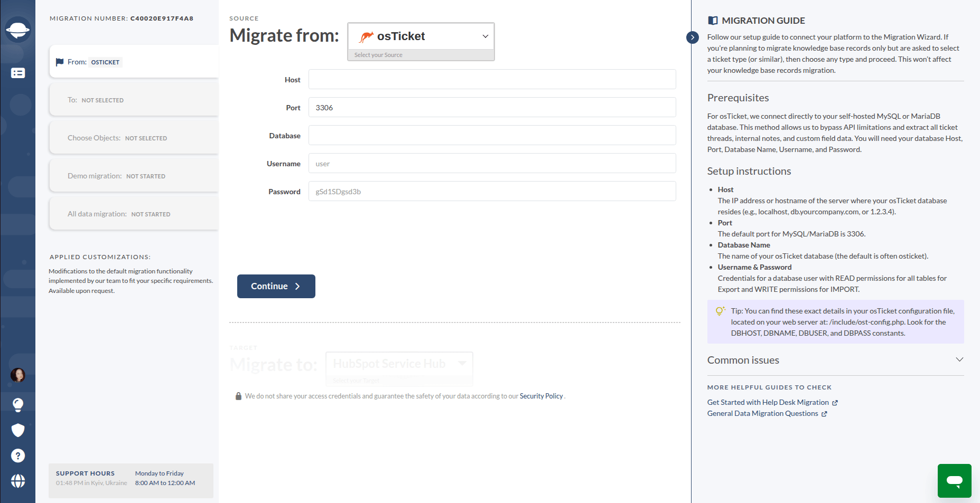
Task: Open the globe language icon
Action: (18, 481)
